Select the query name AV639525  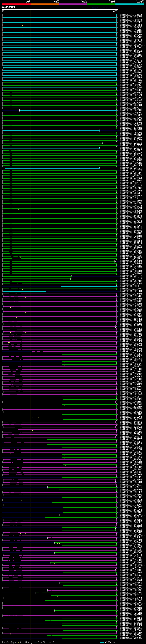(8, 7)
